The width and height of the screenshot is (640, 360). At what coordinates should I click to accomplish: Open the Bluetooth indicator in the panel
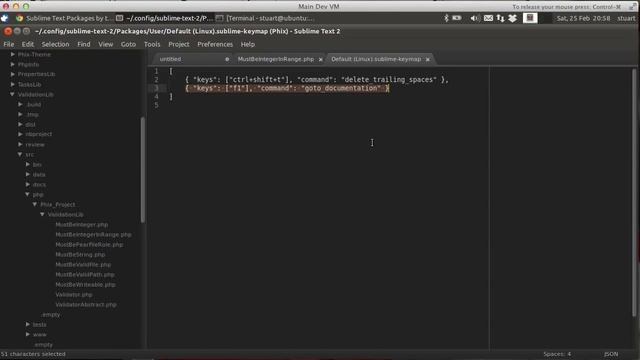446,18
